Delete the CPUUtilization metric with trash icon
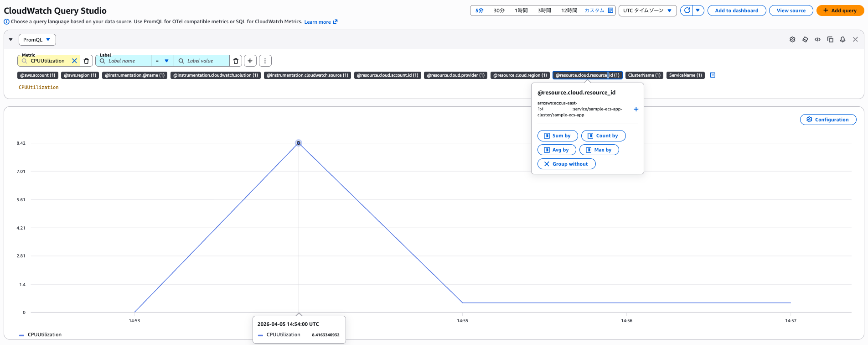868x345 pixels. pos(86,61)
